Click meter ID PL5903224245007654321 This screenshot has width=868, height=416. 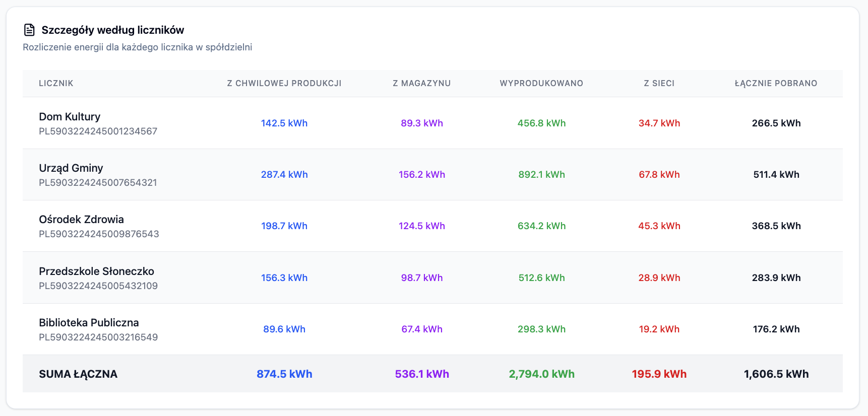coord(98,183)
